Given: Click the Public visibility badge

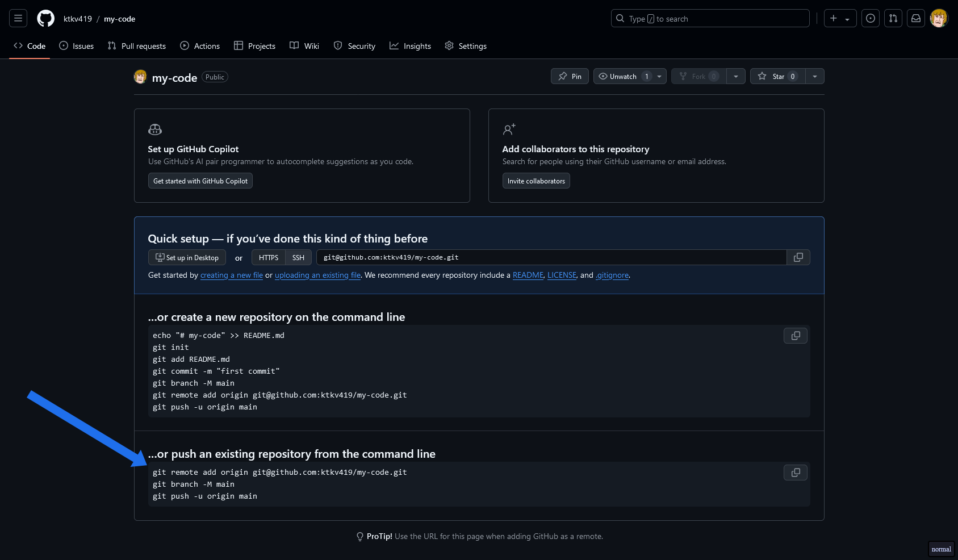Looking at the screenshot, I should [x=215, y=77].
